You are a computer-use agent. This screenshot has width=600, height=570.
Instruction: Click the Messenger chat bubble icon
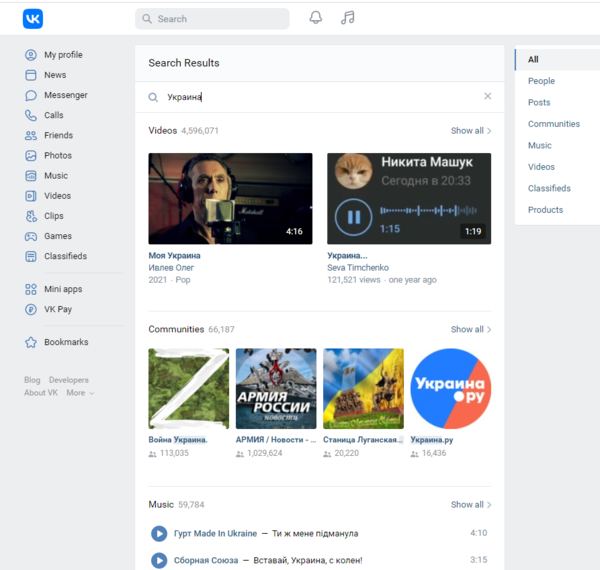coord(31,95)
